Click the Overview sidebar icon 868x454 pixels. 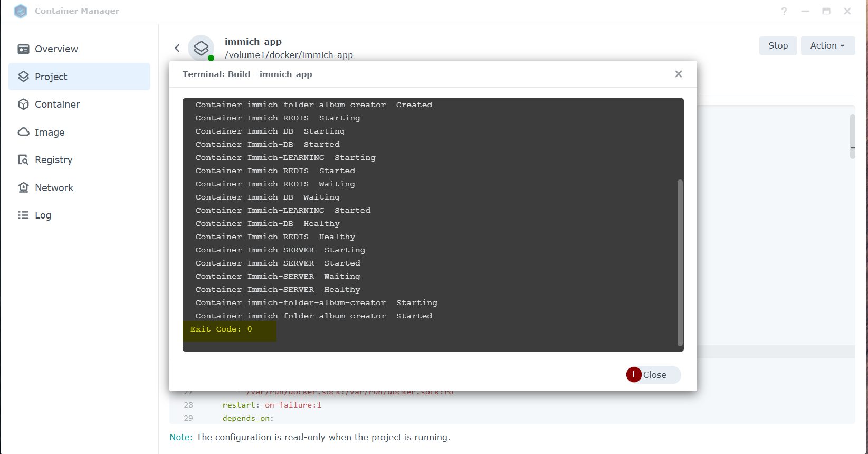pyautogui.click(x=23, y=49)
